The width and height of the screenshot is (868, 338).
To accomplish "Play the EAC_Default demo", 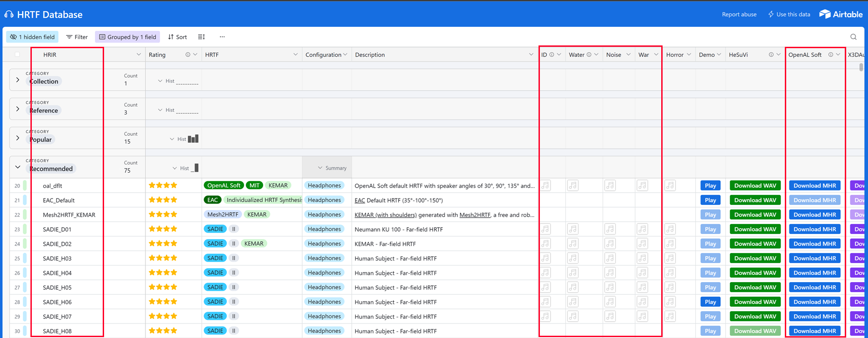I will (710, 200).
